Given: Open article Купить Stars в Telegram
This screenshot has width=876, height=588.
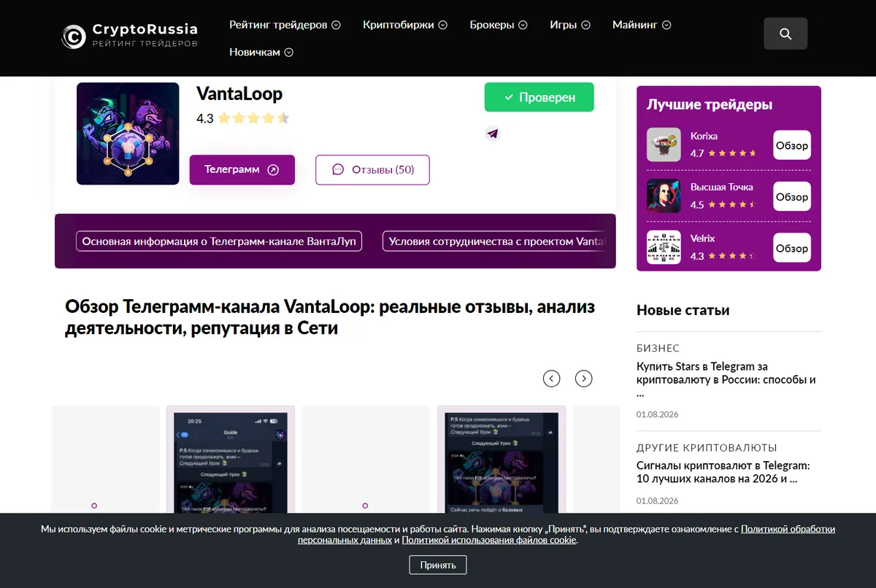Looking at the screenshot, I should tap(726, 379).
